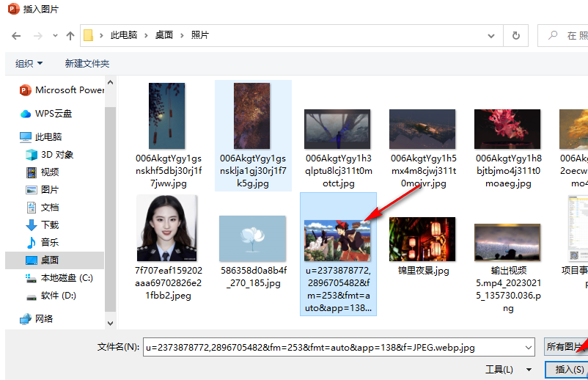Click 新建文件夹 button
The width and height of the screenshot is (588, 380).
pyautogui.click(x=87, y=63)
